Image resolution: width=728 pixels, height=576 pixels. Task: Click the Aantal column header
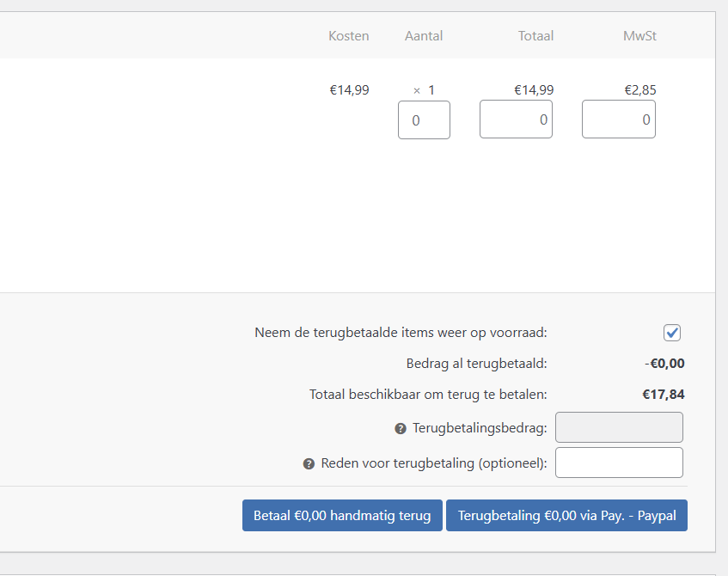click(424, 36)
